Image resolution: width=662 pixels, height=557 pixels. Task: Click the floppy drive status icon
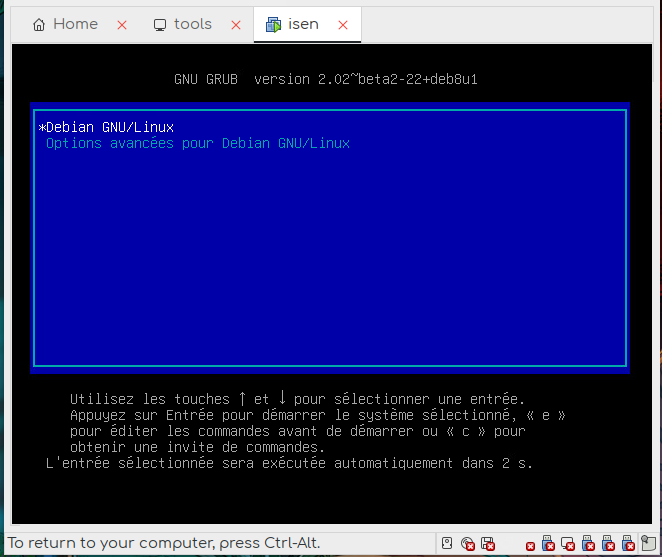click(488, 543)
